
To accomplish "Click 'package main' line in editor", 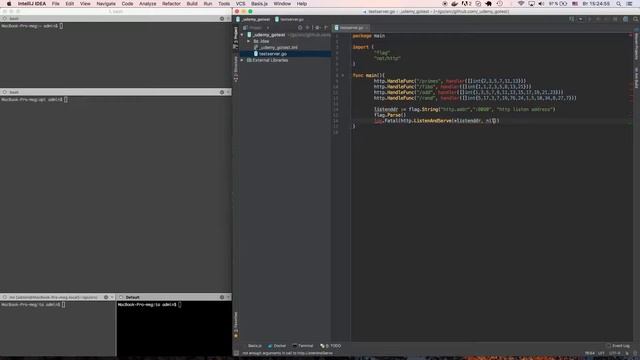I will (369, 36).
